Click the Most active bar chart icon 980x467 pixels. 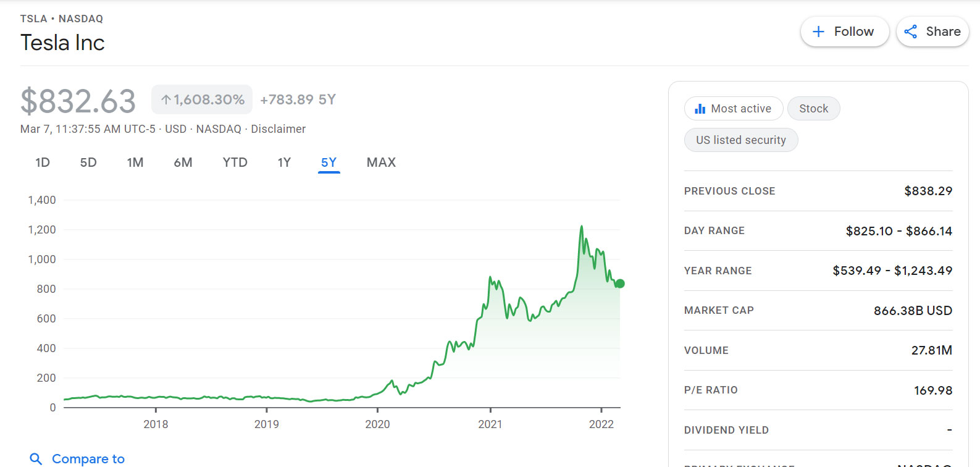tap(700, 109)
